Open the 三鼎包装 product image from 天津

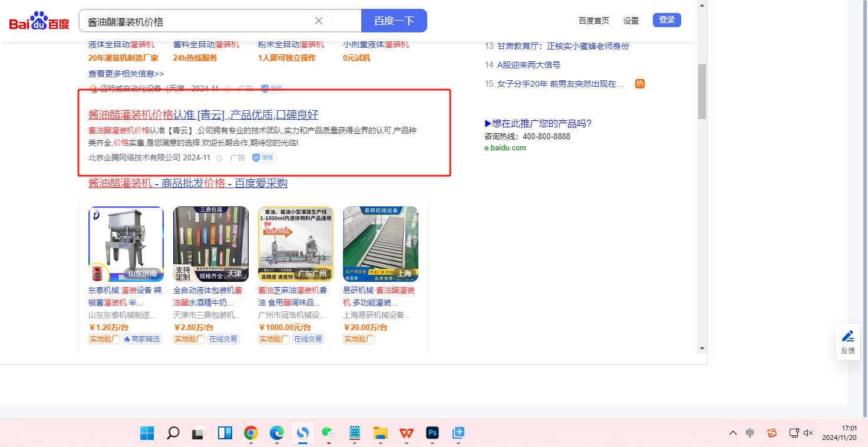click(x=211, y=244)
